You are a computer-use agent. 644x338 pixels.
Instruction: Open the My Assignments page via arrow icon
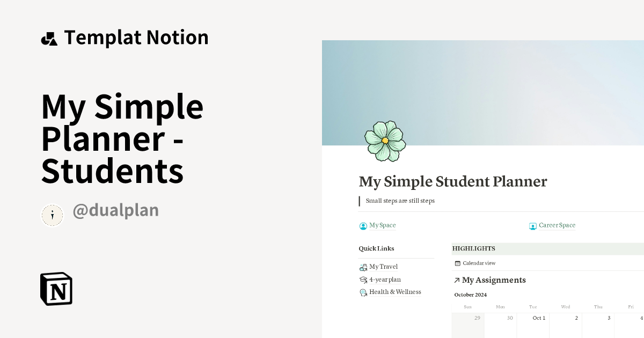457,280
